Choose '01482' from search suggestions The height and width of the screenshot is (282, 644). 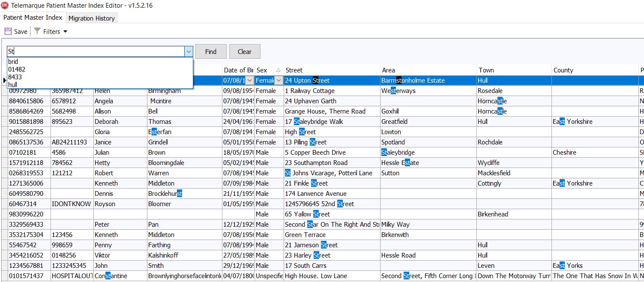(17, 69)
